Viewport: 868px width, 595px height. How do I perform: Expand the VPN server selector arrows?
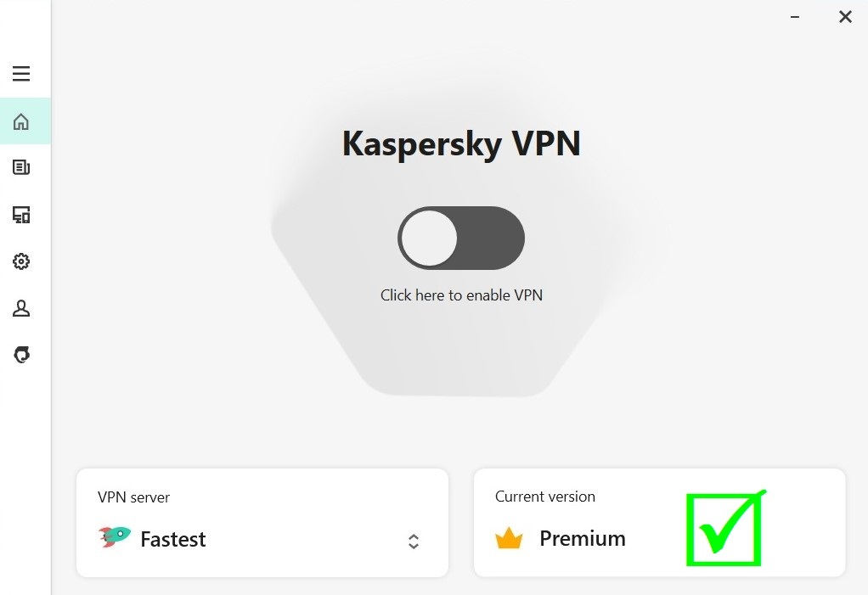pos(414,541)
